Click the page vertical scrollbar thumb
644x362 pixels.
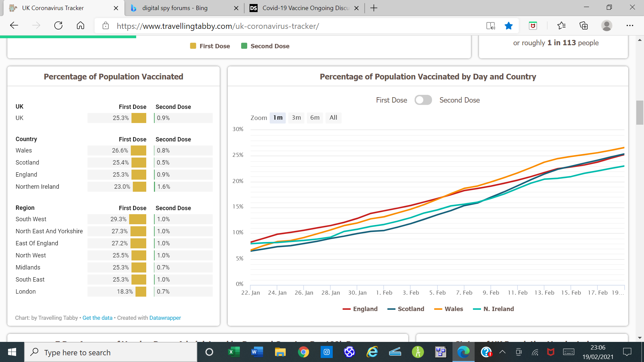pos(640,112)
